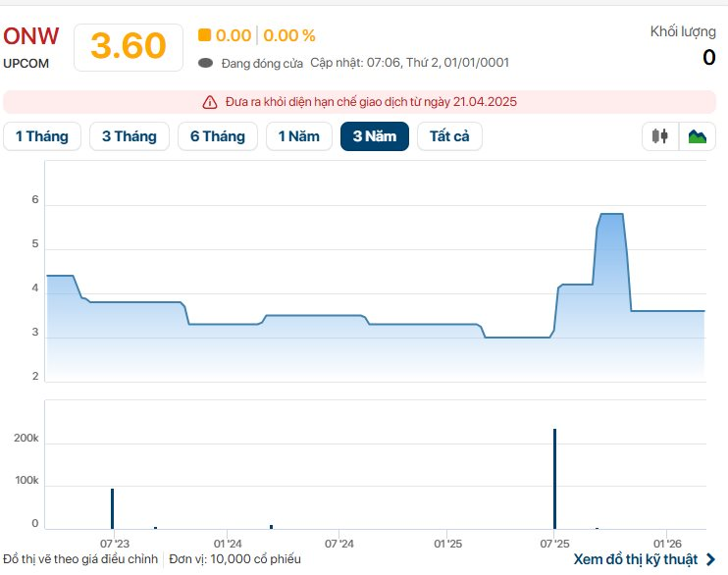Open the Xem đồ thị kỹ thuật link
Viewport: 728px width, 575px height.
pos(636,559)
